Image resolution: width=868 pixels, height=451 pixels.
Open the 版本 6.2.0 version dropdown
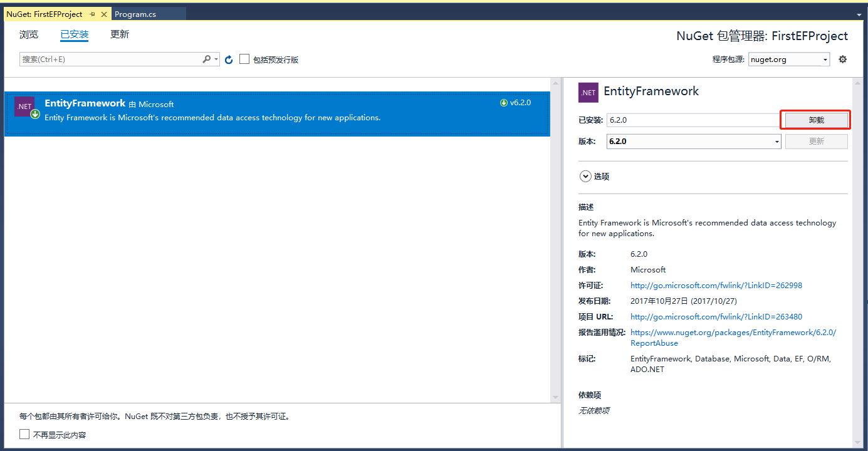coord(694,142)
